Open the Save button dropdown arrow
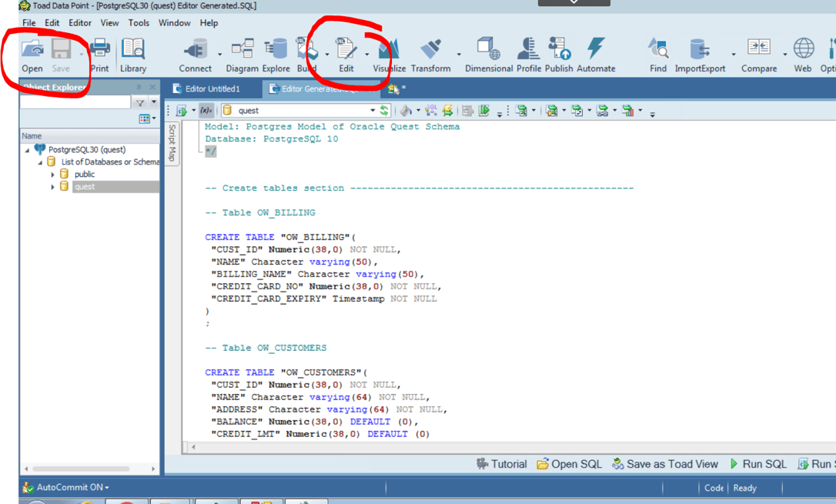This screenshot has width=836, height=504. [82, 55]
